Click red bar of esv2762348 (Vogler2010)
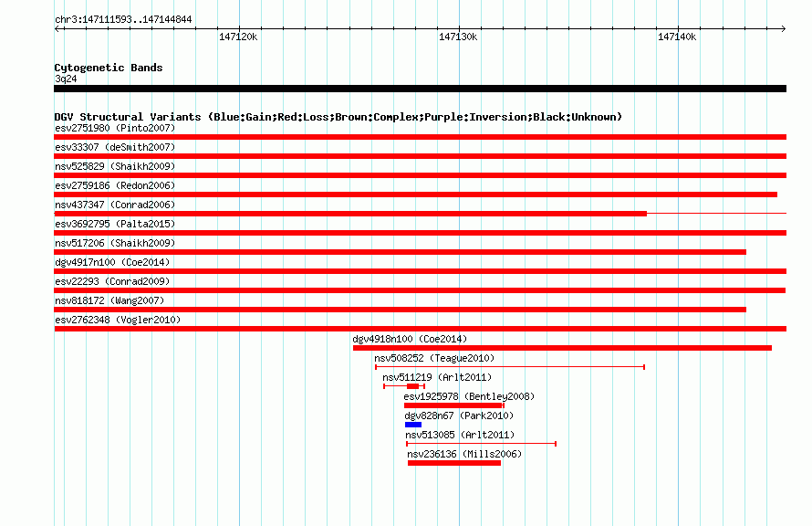 [420, 329]
